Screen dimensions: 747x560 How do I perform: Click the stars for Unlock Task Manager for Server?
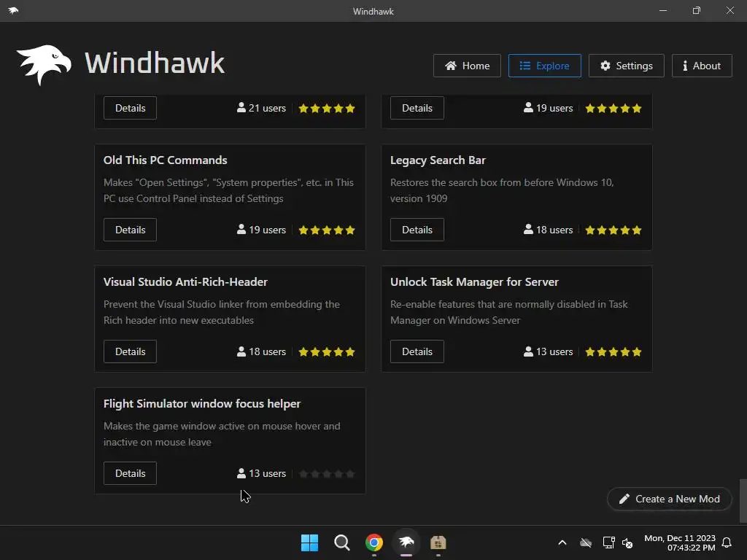(x=614, y=352)
